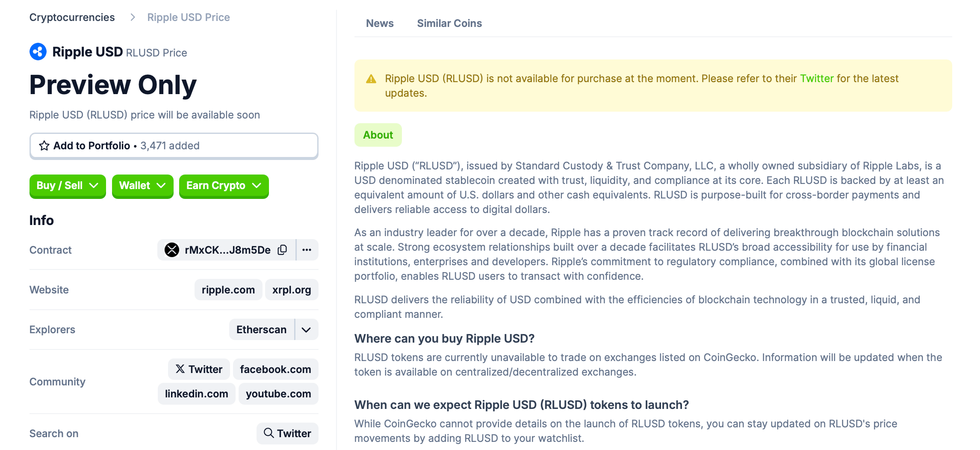Switch to the Similar Coins tab
Image resolution: width=980 pixels, height=450 pixels.
tap(449, 24)
